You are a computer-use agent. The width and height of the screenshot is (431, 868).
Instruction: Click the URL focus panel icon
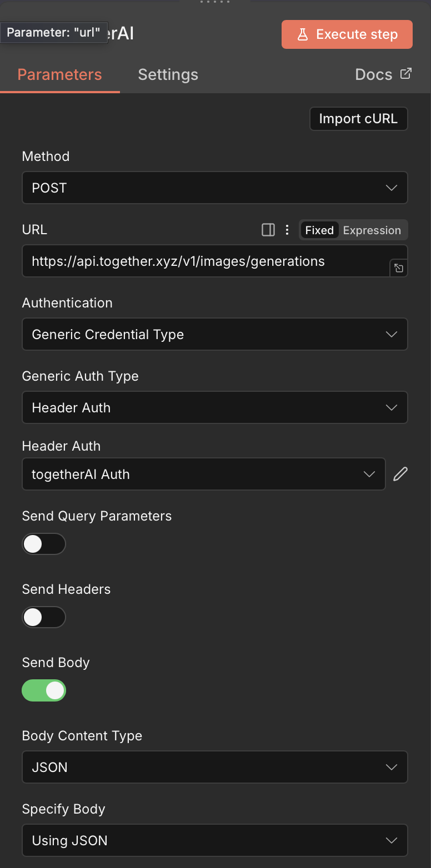(268, 230)
